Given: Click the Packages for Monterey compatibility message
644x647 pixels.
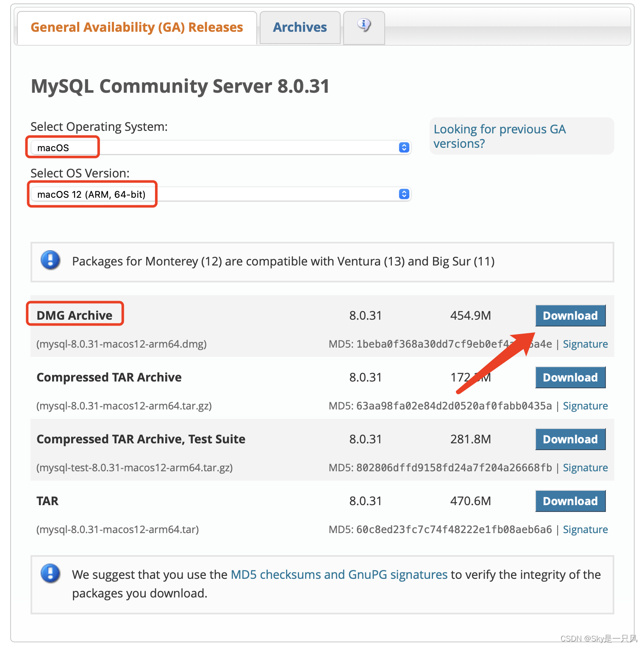Looking at the screenshot, I should [283, 261].
